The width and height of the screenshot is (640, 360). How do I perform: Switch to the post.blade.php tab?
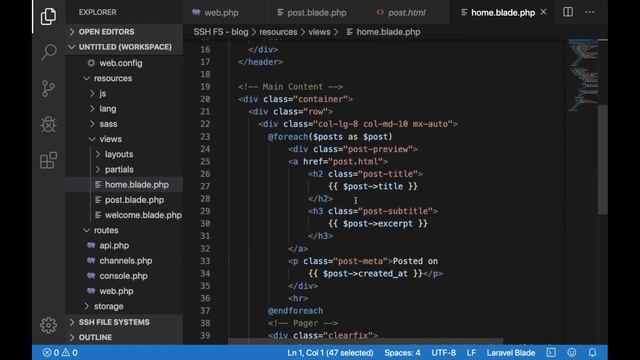point(317,12)
